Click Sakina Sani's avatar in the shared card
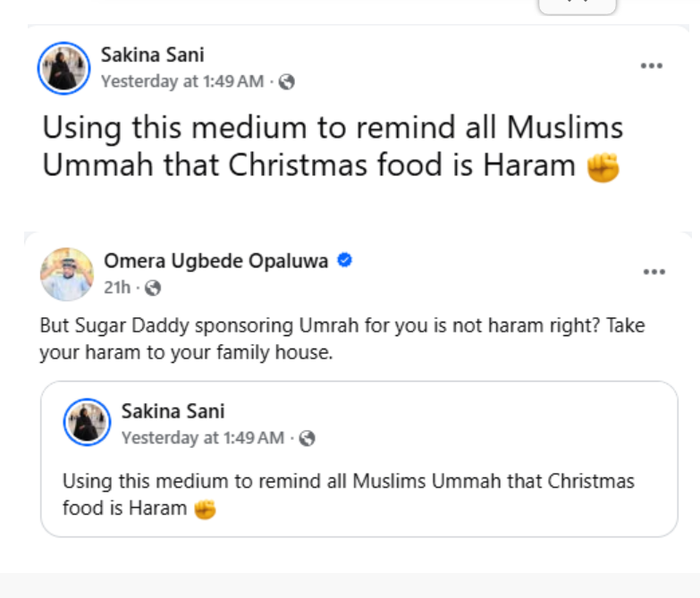Image resolution: width=700 pixels, height=598 pixels. pos(87,423)
